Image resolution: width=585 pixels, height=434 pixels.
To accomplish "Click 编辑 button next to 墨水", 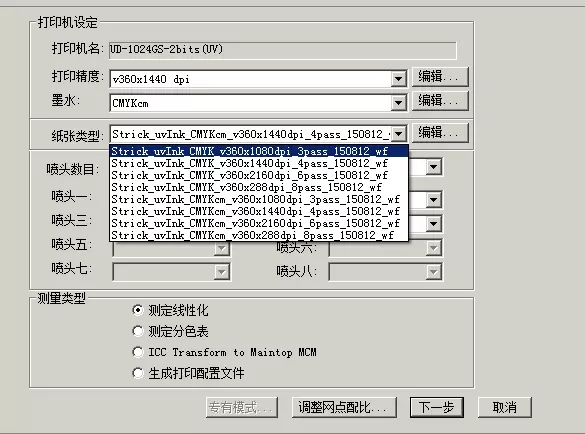I will point(440,101).
